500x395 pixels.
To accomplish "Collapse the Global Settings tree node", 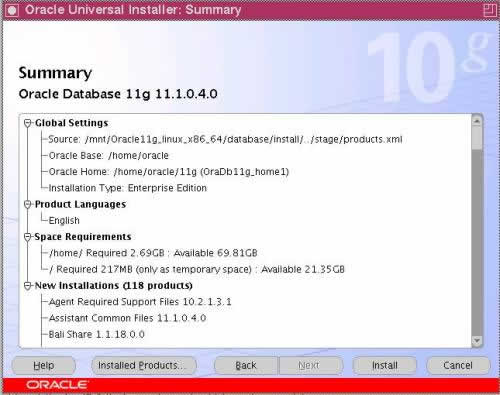I will tap(28, 123).
